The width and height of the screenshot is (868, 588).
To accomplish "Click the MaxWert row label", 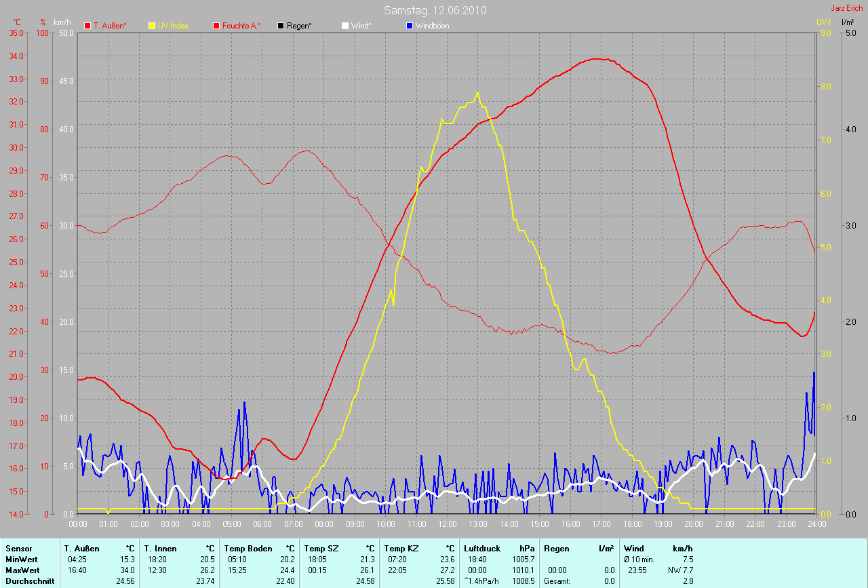I will [x=22, y=570].
